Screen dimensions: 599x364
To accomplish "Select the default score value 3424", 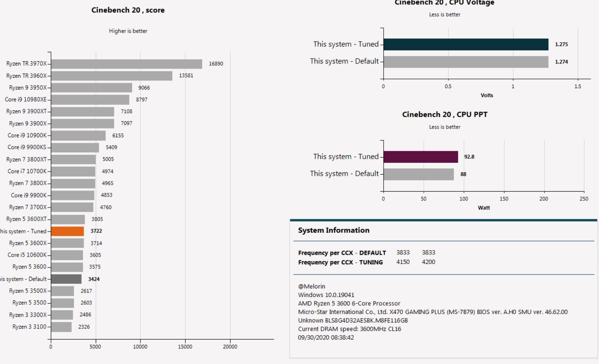I will (94, 279).
